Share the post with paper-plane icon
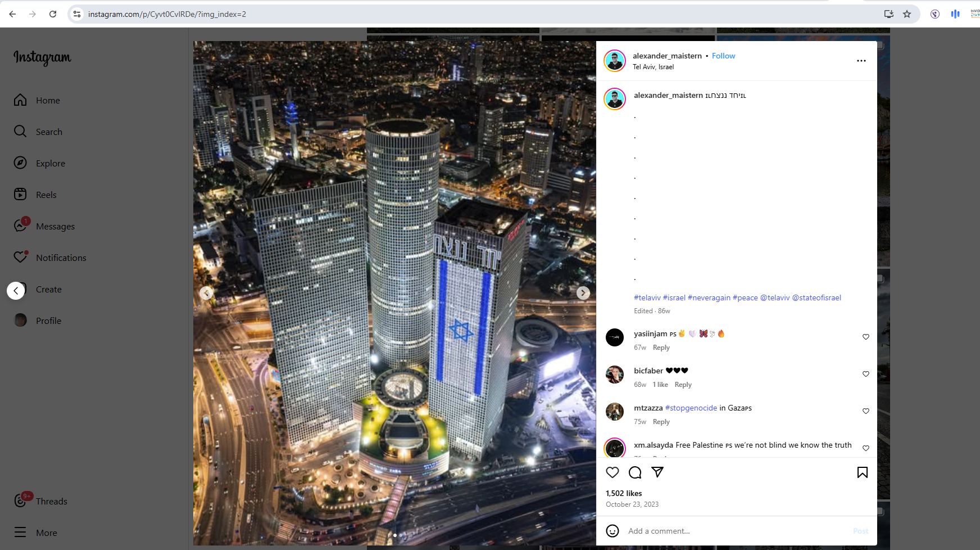Viewport: 980px width, 550px height. (x=657, y=472)
